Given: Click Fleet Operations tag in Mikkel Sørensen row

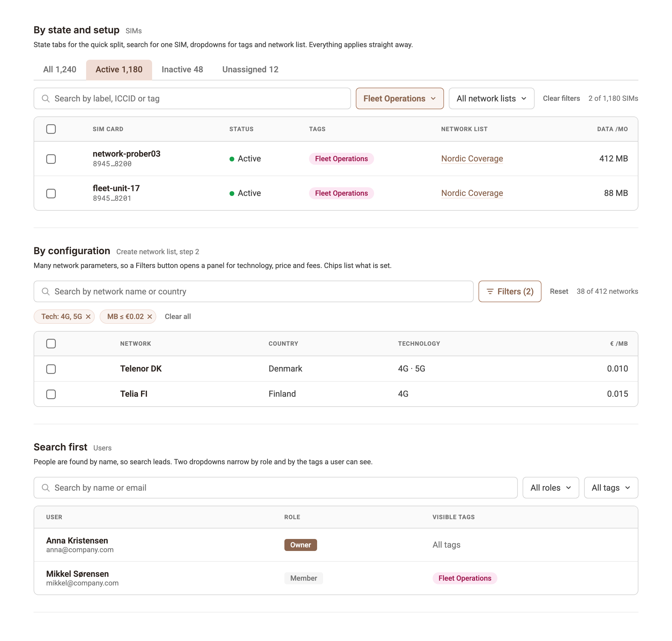Looking at the screenshot, I should pyautogui.click(x=465, y=578).
